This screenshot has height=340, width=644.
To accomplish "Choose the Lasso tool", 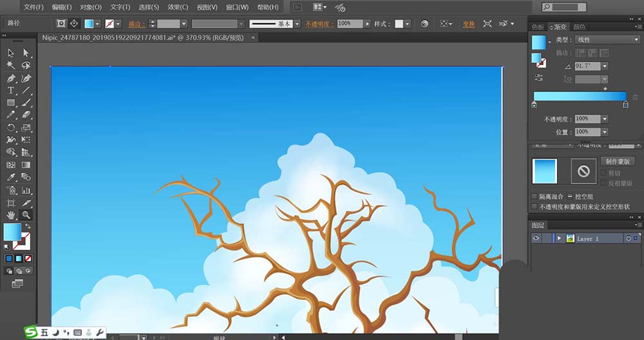I will coord(26,65).
